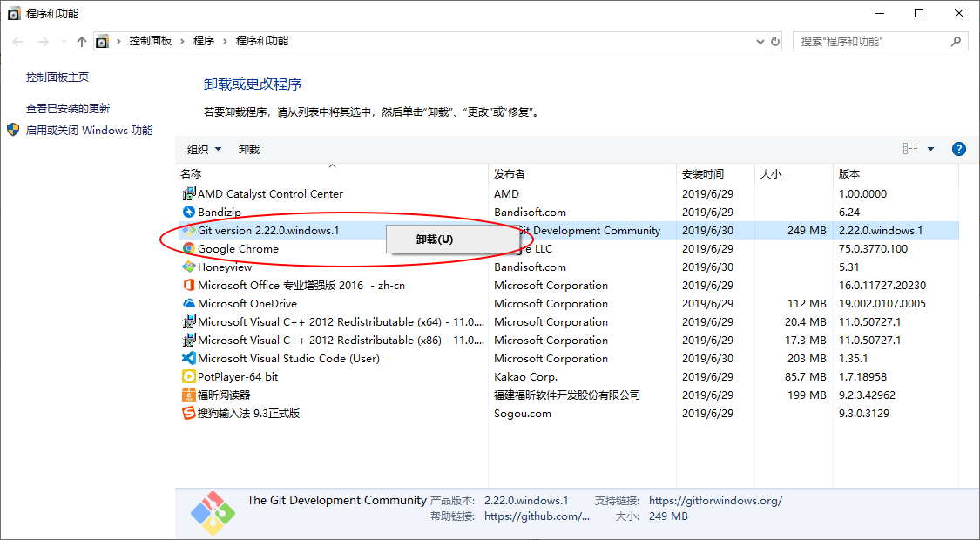Viewport: 980px width, 540px height.
Task: Click version 19.002.0107.0005 cell
Action: coord(882,304)
